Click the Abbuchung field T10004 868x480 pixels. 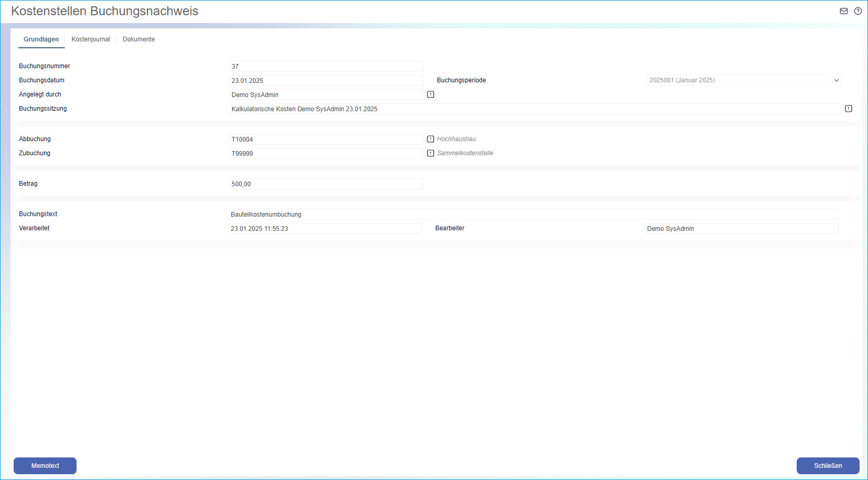click(326, 140)
